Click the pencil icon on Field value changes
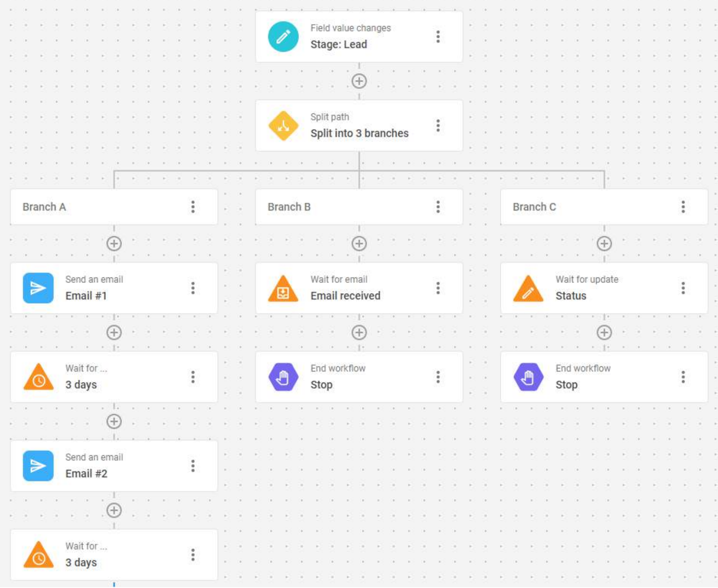 coord(283,37)
